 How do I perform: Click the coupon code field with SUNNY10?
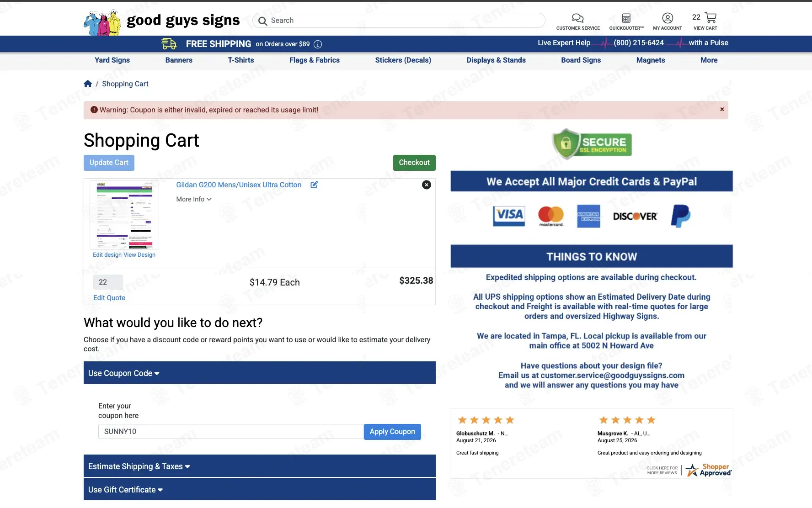pyautogui.click(x=231, y=432)
